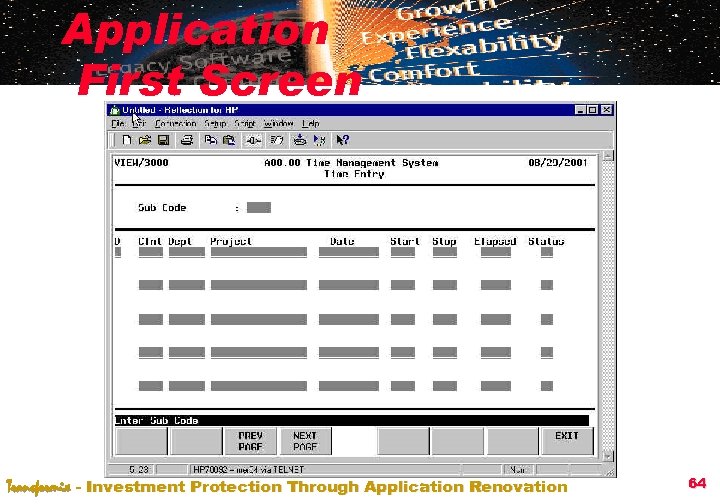Click the Open folder toolbar icon
The image size is (720, 504).
(x=145, y=140)
